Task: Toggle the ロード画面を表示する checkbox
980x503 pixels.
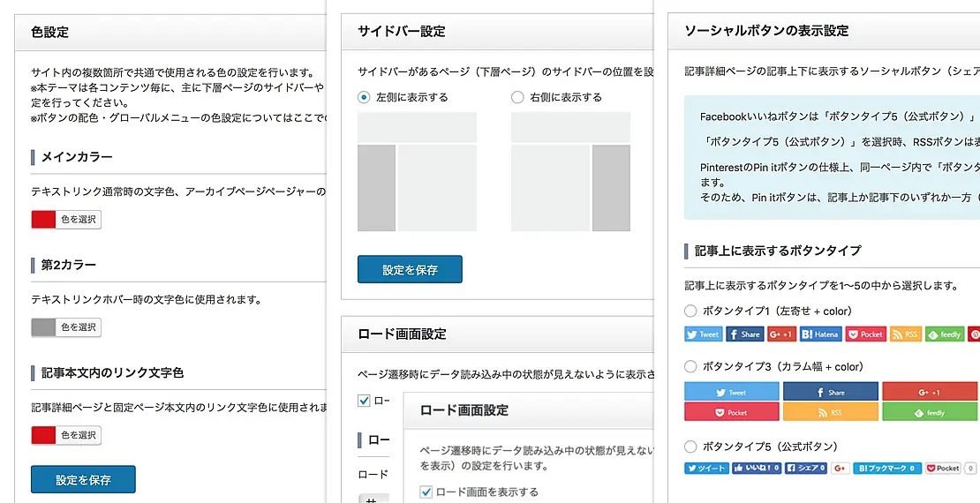Action: tap(426, 492)
